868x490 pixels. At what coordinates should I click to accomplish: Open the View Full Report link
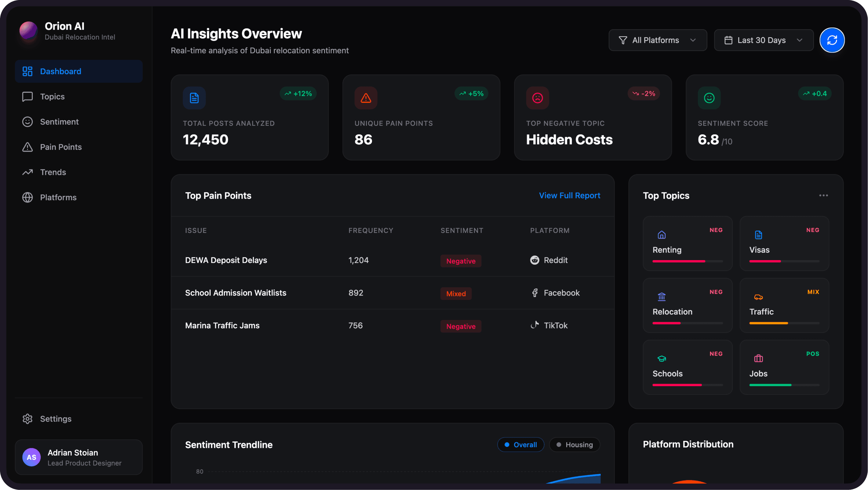pos(570,195)
